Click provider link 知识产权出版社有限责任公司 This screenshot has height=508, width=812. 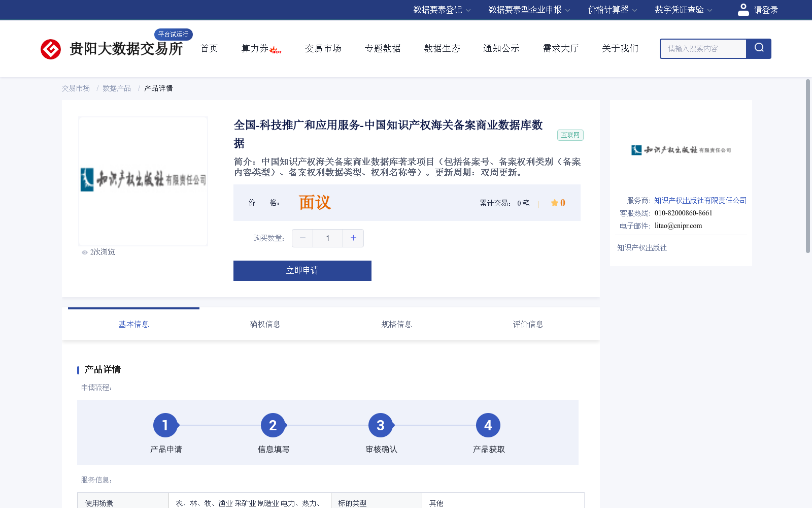point(700,201)
